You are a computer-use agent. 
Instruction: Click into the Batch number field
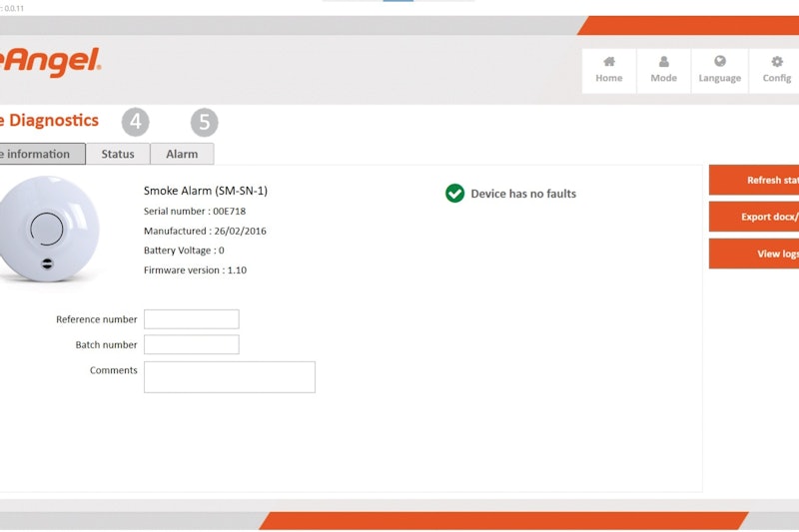192,344
